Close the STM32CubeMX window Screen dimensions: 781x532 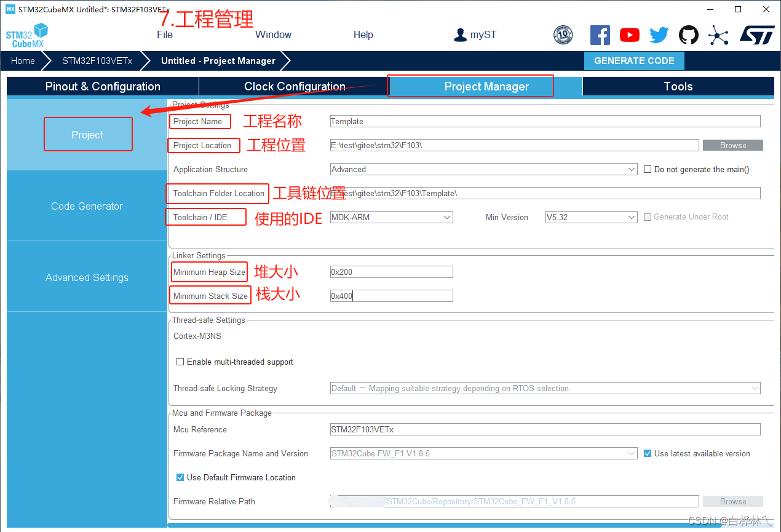766,9
